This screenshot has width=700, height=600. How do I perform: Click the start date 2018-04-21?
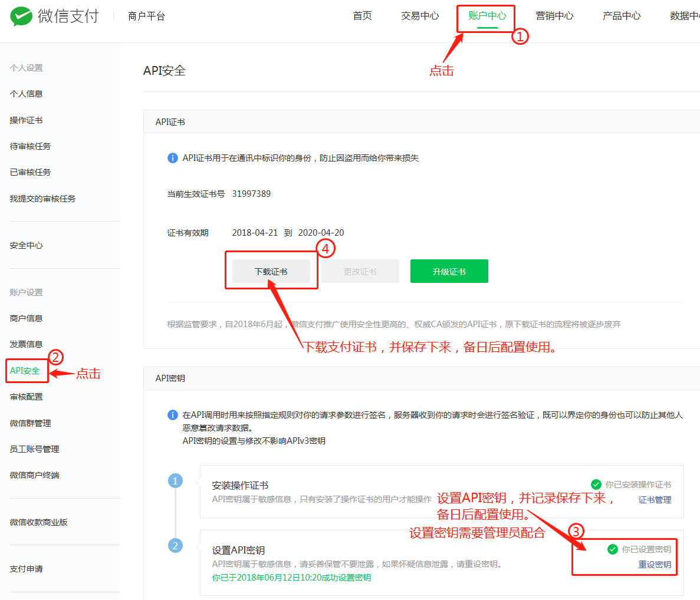click(x=255, y=232)
